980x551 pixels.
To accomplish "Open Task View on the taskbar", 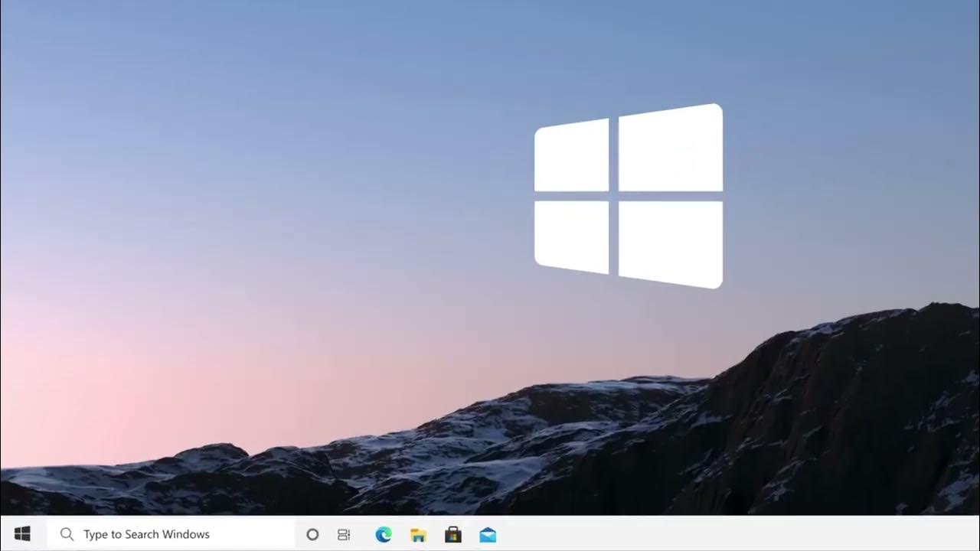I will [x=345, y=535].
